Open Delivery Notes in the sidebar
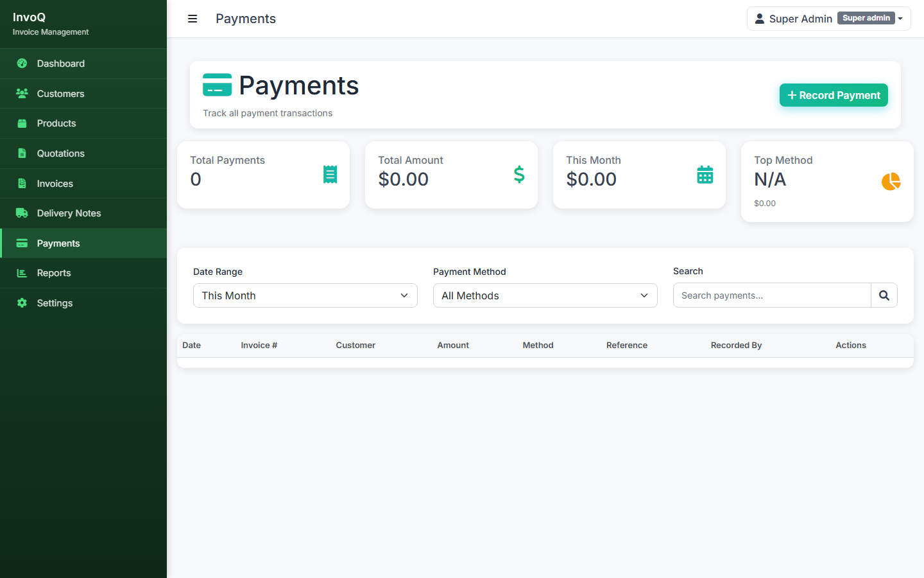This screenshot has width=924, height=578. (x=83, y=213)
